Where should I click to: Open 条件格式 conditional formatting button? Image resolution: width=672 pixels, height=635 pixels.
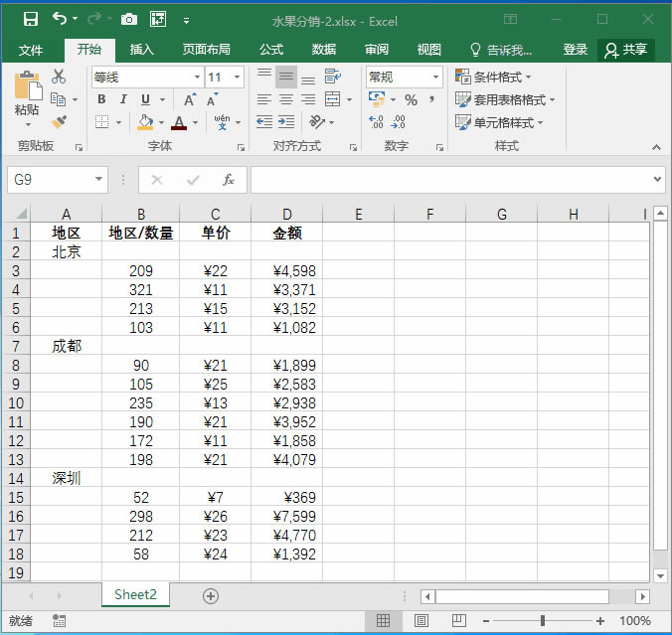click(494, 77)
